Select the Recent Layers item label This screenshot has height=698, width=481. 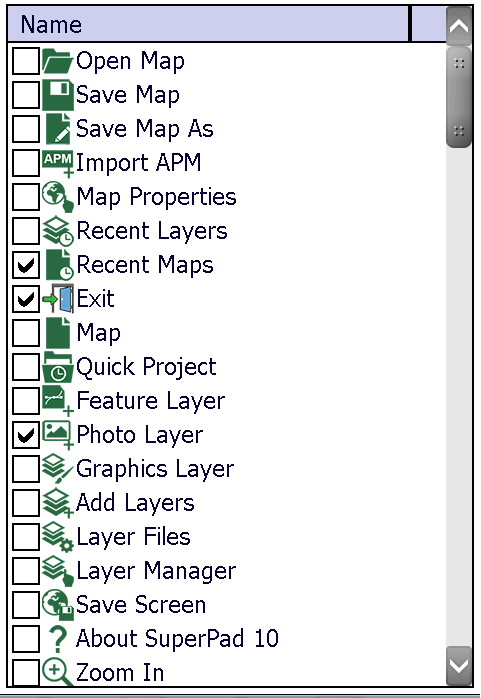pyautogui.click(x=152, y=231)
